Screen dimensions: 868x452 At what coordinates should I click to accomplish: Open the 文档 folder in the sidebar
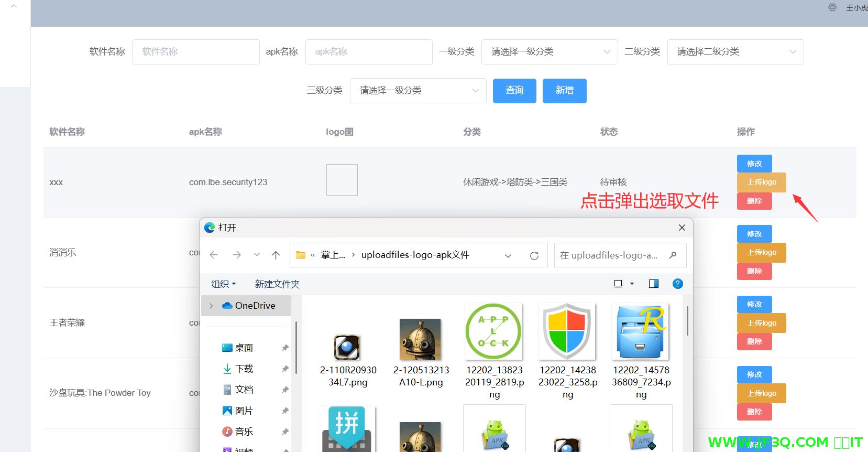point(238,390)
